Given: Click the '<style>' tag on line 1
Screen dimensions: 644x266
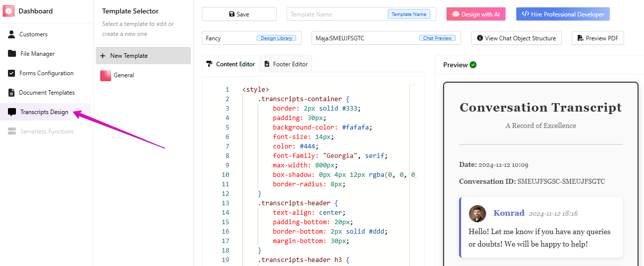Looking at the screenshot, I should pyautogui.click(x=256, y=90).
